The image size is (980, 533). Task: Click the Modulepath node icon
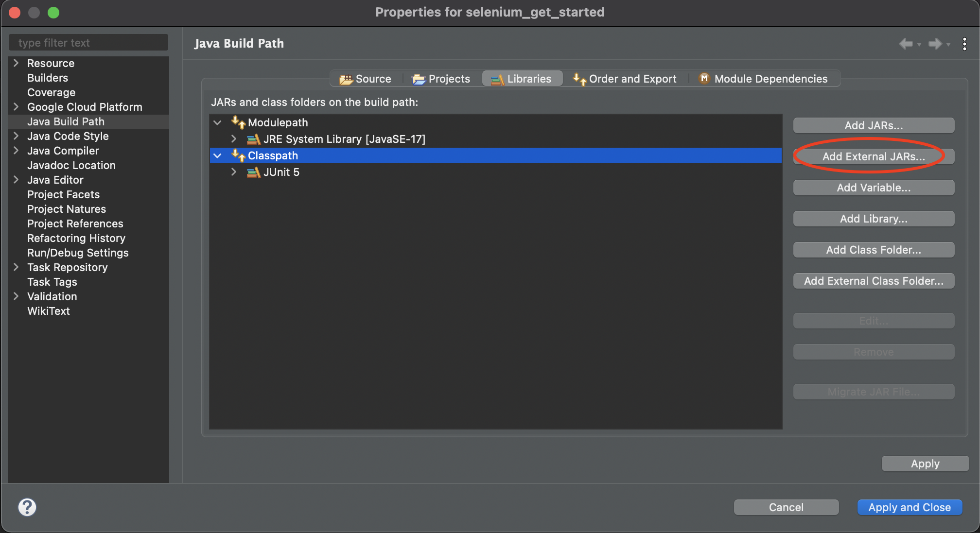[238, 122]
